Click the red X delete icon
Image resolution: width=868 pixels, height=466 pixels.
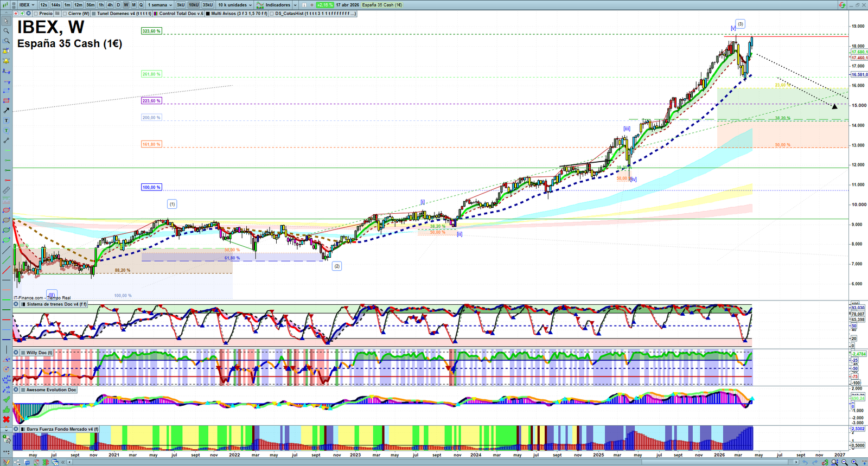(6, 419)
